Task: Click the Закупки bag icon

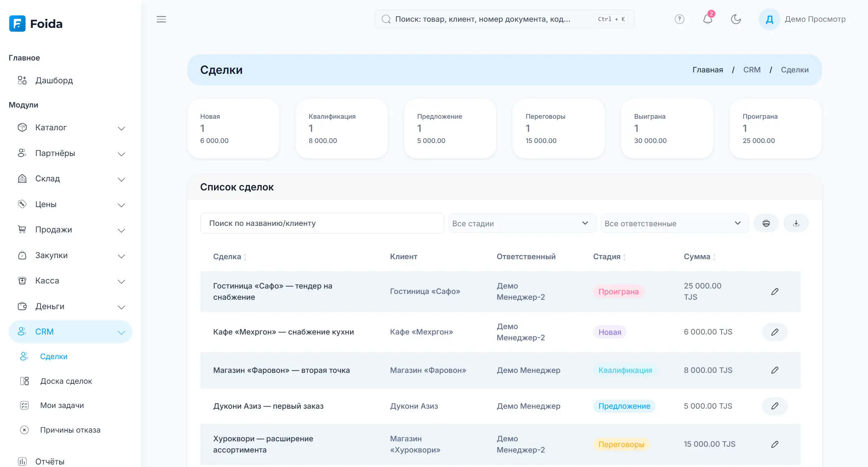Action: [22, 255]
